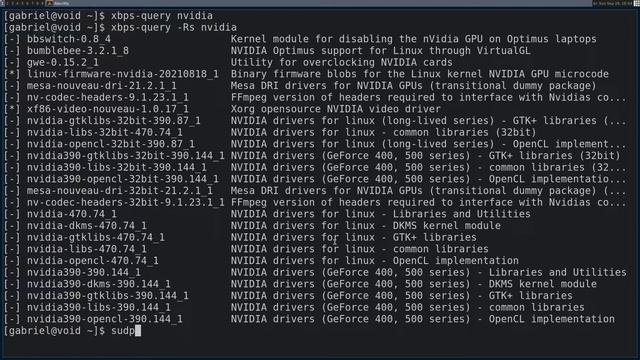
Task: Select nvidia390-390.144_1 package name
Action: tap(84, 272)
